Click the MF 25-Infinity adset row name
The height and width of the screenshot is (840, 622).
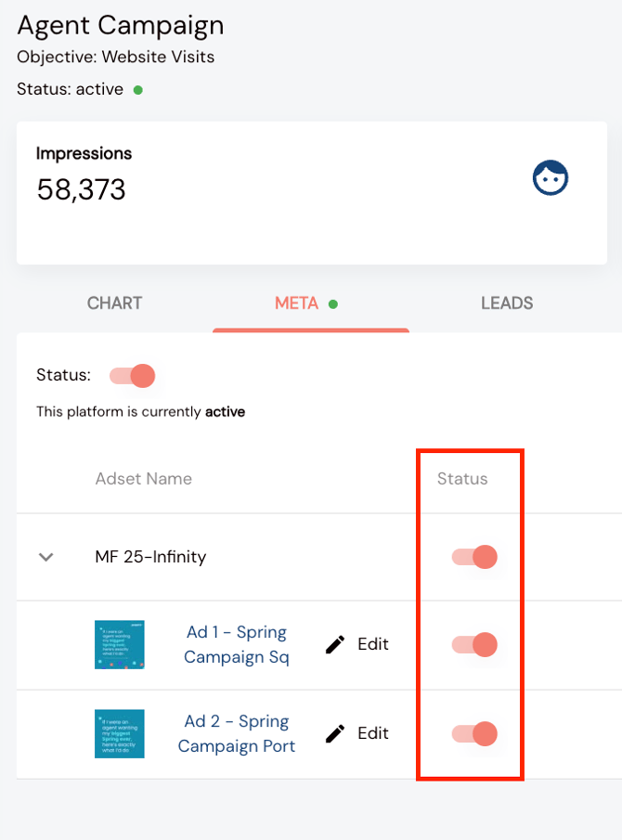click(x=150, y=557)
